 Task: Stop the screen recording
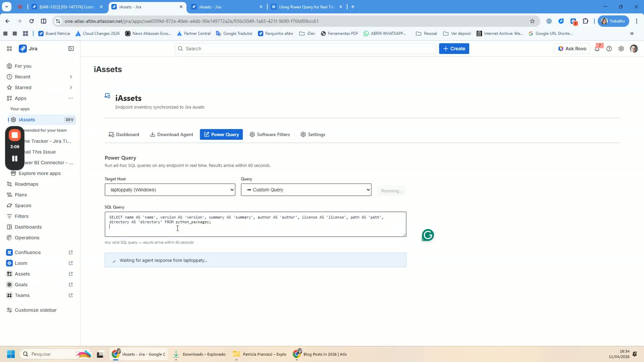tap(15, 135)
